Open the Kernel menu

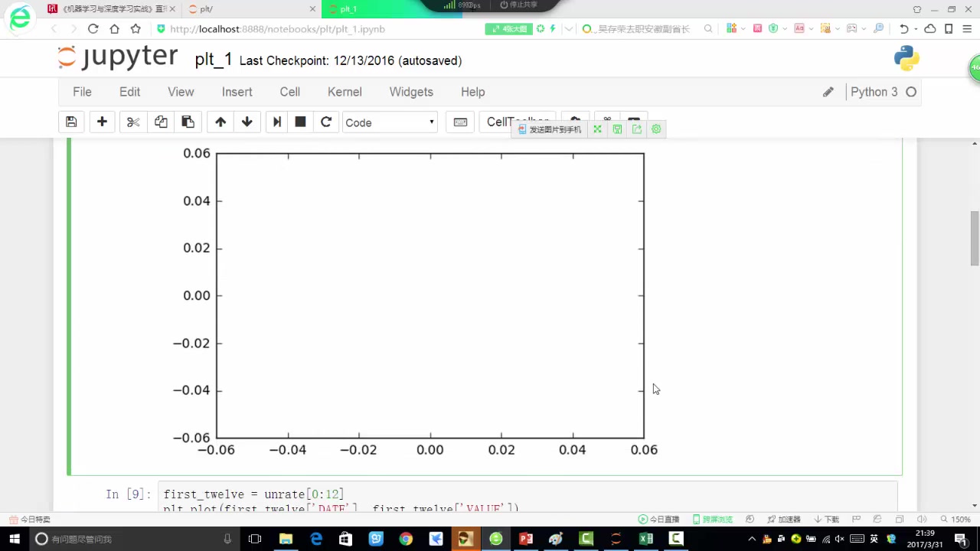coord(345,92)
